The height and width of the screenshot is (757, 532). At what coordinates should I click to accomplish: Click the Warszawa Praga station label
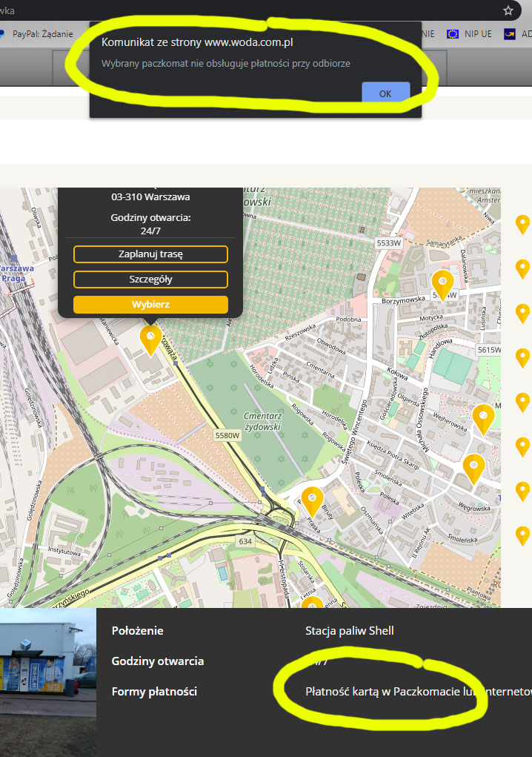pos(16,274)
